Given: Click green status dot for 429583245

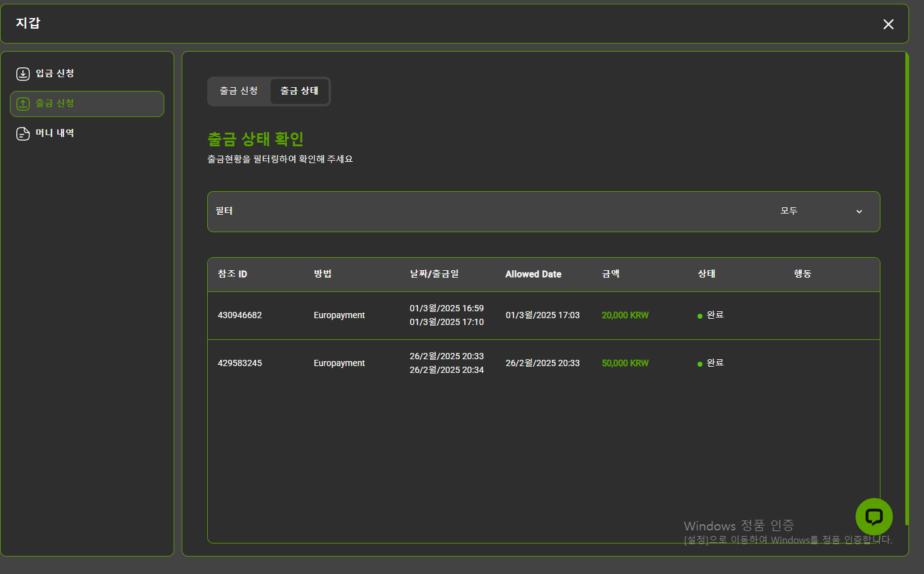Looking at the screenshot, I should point(700,364).
